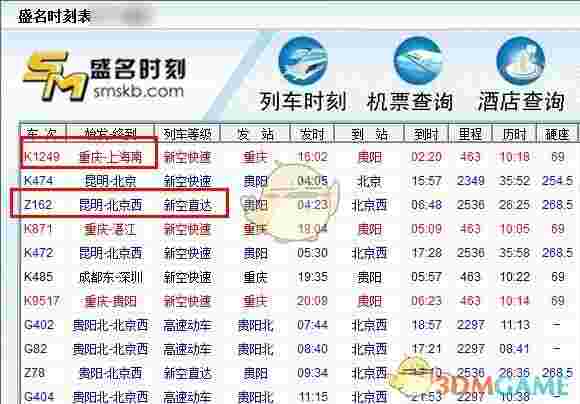
Task: Sort by the 发时 column header
Action: click(x=312, y=134)
